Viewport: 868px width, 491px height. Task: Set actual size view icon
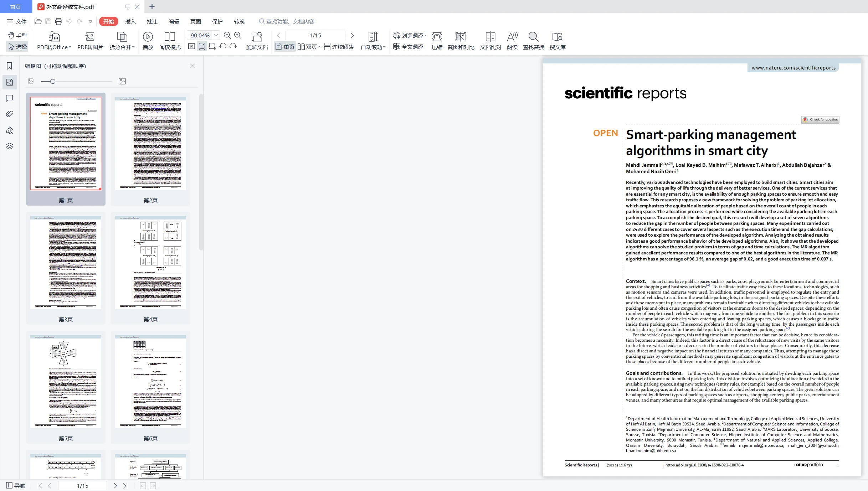(x=191, y=46)
